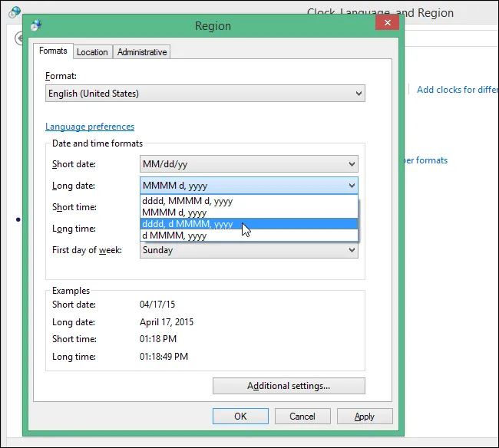
Task: Select the Formats tab
Action: (53, 51)
